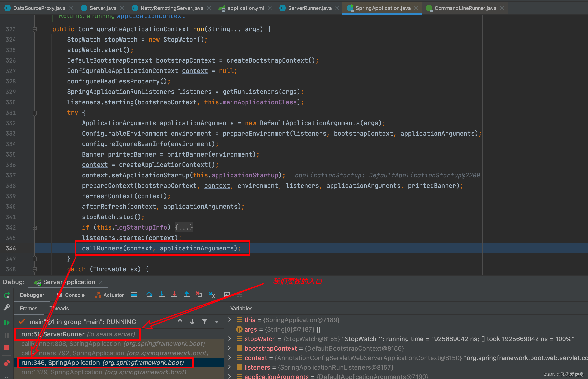Select frame callRunner:808, SpringApplication

[x=119, y=344]
